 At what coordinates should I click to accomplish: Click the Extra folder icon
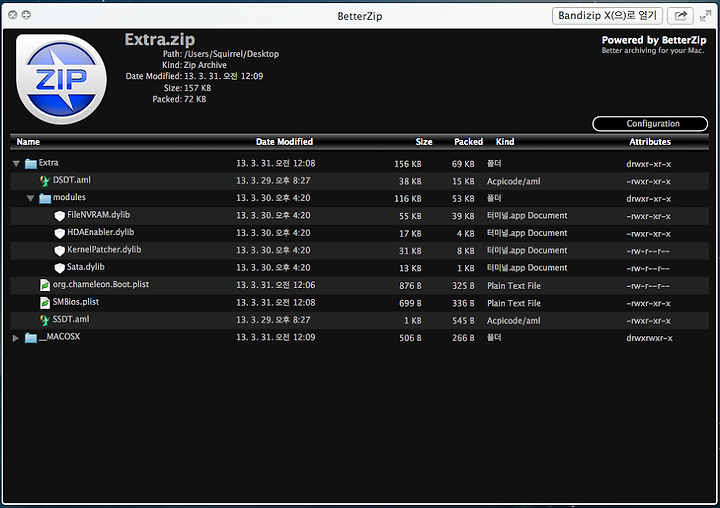coord(31,164)
